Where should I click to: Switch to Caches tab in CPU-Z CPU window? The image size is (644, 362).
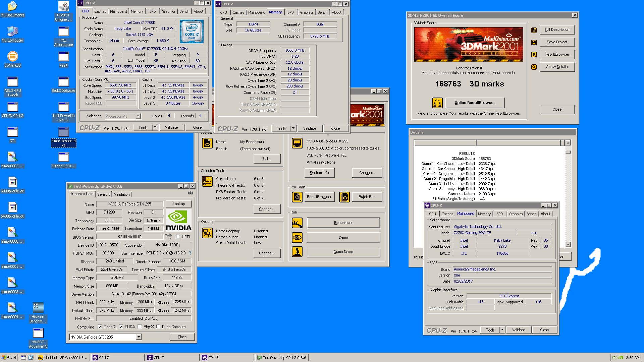click(100, 11)
